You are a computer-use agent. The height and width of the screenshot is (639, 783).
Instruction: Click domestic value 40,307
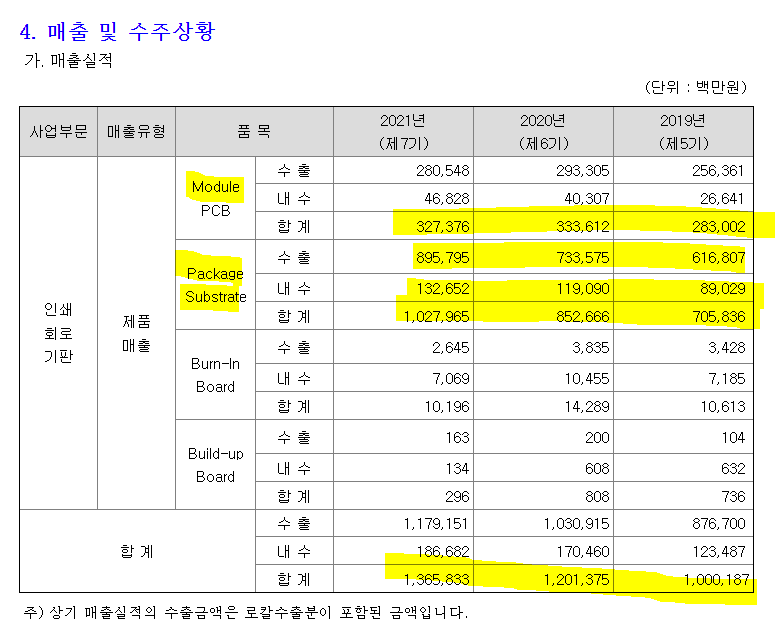pyautogui.click(x=587, y=199)
